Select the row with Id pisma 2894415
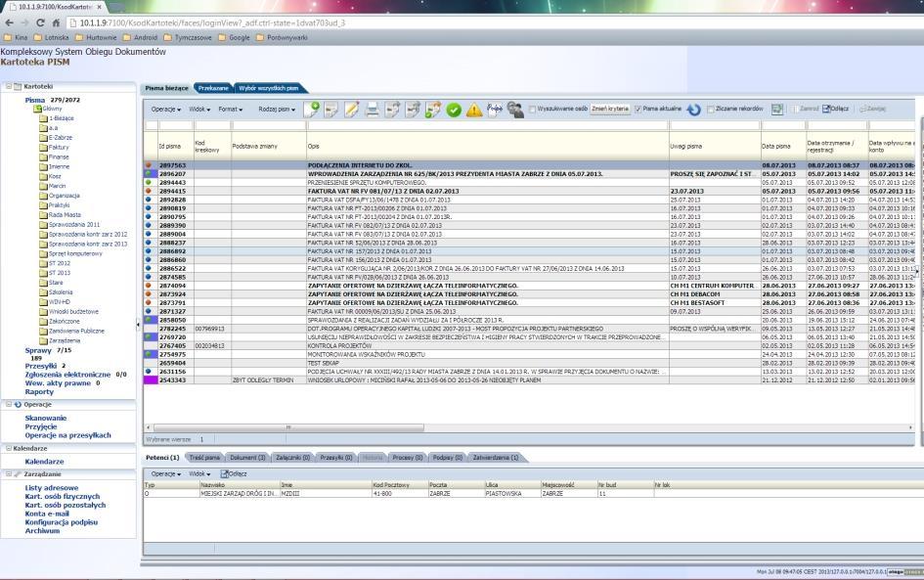 coord(529,191)
